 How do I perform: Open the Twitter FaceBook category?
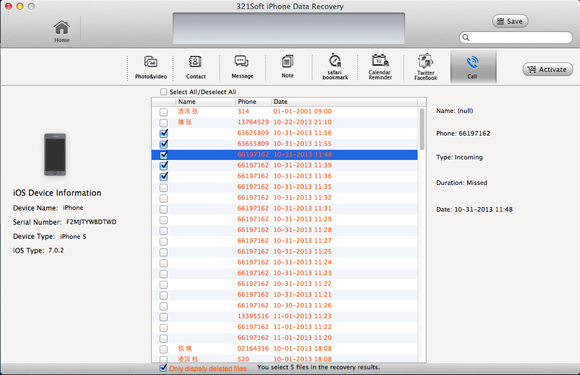(x=425, y=67)
